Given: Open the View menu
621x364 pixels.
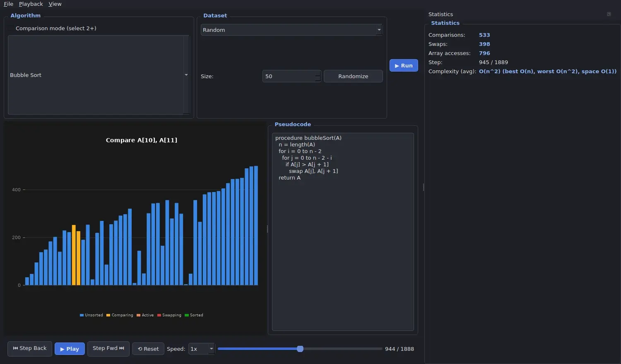Looking at the screenshot, I should click(55, 4).
